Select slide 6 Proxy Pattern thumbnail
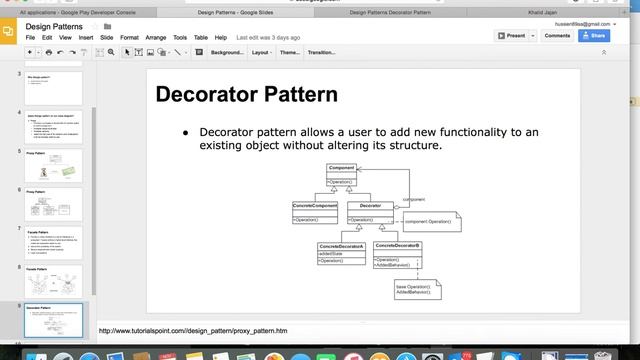 click(53, 204)
